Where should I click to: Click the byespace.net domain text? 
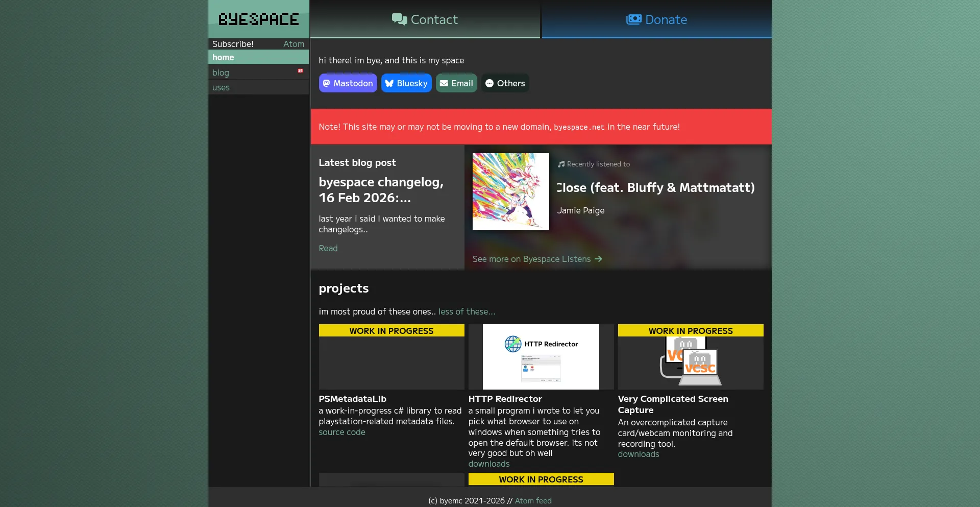tap(579, 127)
